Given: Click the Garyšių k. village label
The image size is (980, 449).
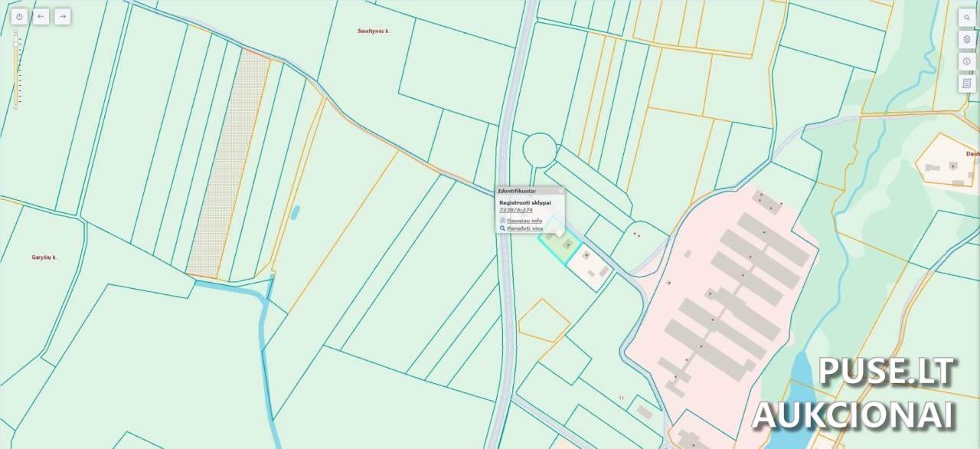Looking at the screenshot, I should point(44,258).
